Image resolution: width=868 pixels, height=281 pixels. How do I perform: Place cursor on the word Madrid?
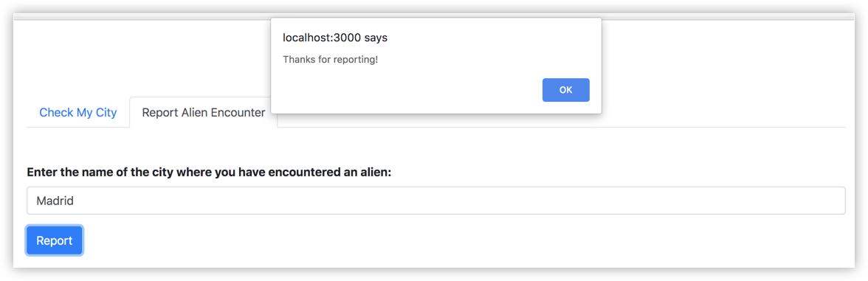point(55,201)
